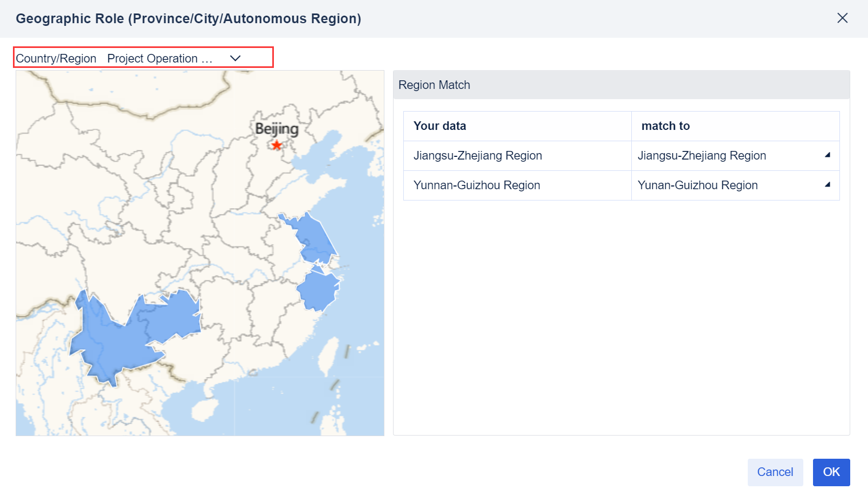This screenshot has height=490, width=868.
Task: Select the highlighted Zhejiang province on the map
Action: (x=318, y=291)
